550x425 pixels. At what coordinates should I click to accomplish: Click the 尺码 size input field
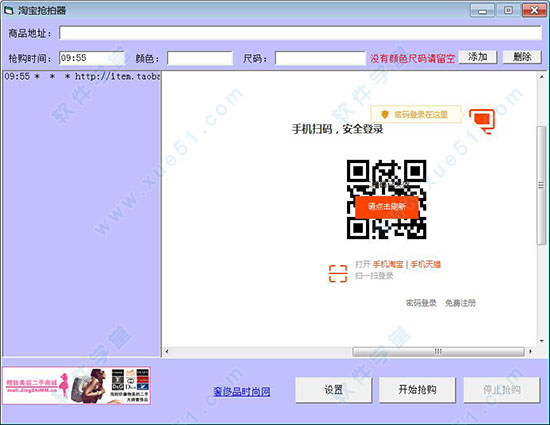tap(320, 58)
